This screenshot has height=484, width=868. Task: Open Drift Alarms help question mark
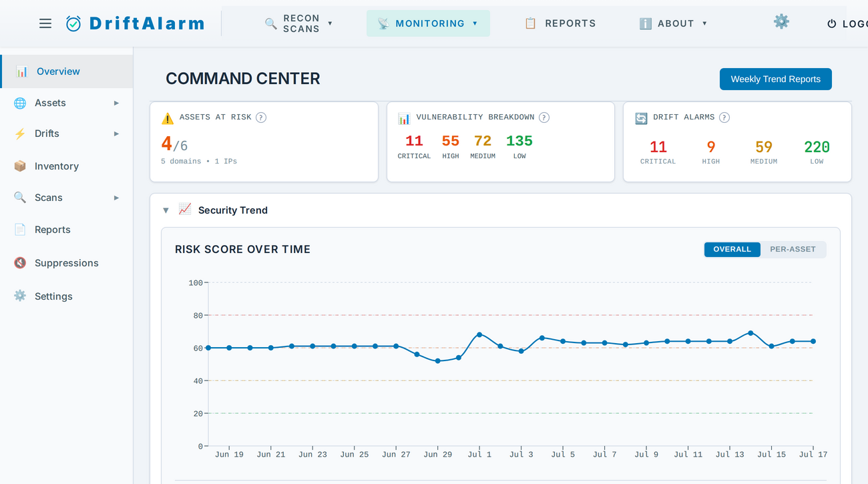(724, 117)
